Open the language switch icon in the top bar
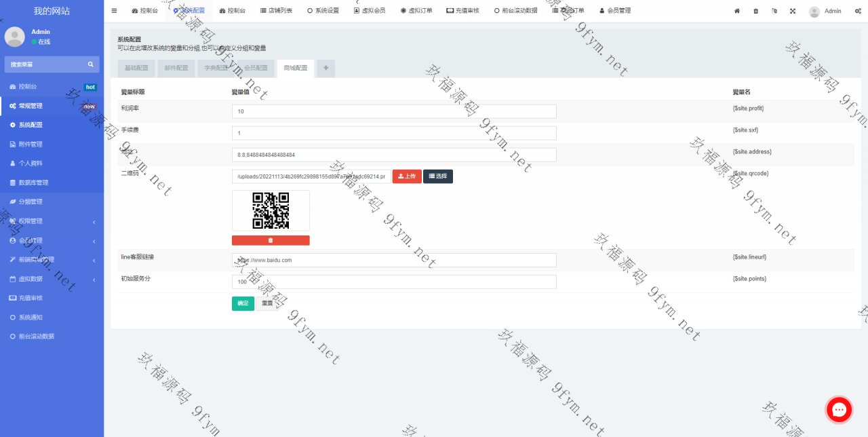Image resolution: width=868 pixels, height=437 pixels. (774, 11)
